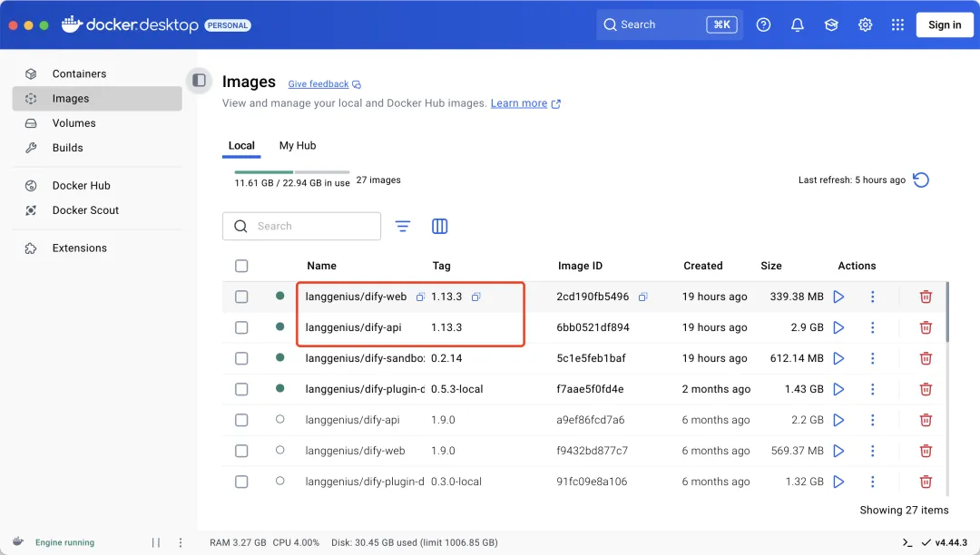Copy the 1.13.3 tag of dify-web
The width and height of the screenshot is (980, 555).
tap(475, 297)
